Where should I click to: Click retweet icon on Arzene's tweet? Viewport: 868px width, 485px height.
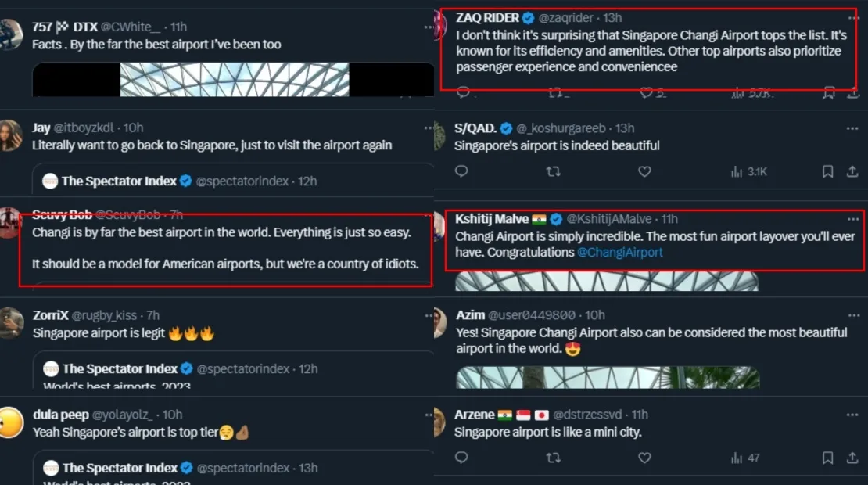point(553,458)
